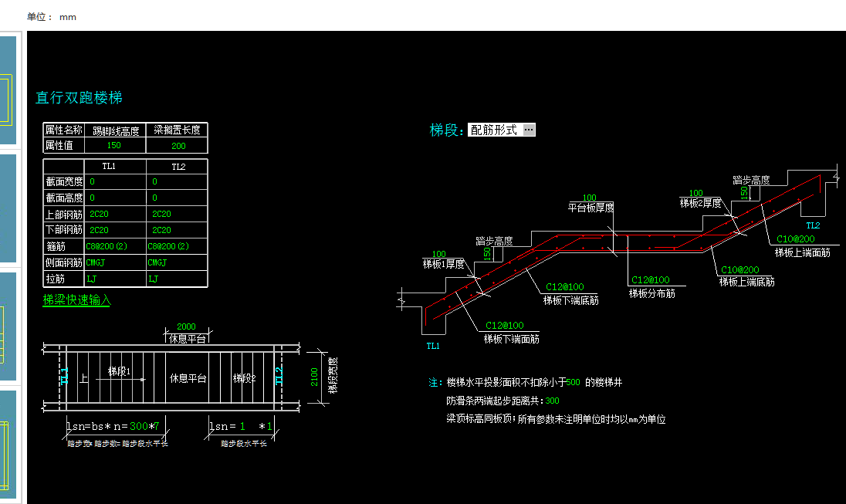Edit 梯板下端底筋 value C12@100

pos(565,287)
